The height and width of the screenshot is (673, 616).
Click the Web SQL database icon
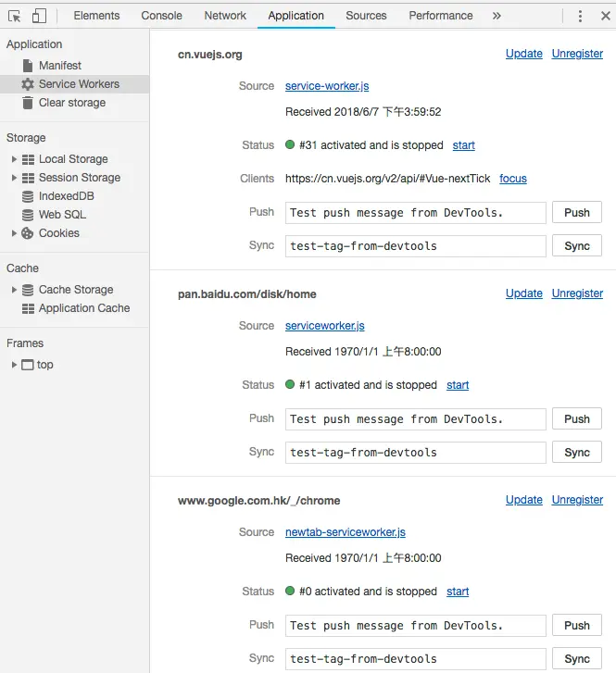pos(28,215)
